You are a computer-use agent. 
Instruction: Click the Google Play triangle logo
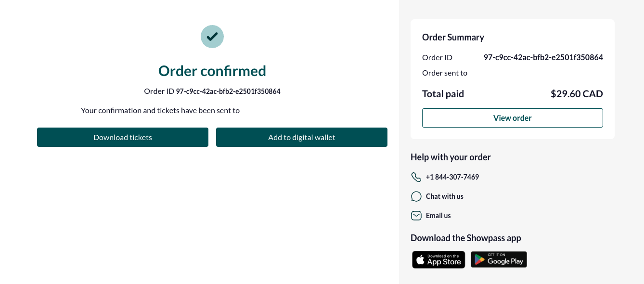click(x=479, y=260)
